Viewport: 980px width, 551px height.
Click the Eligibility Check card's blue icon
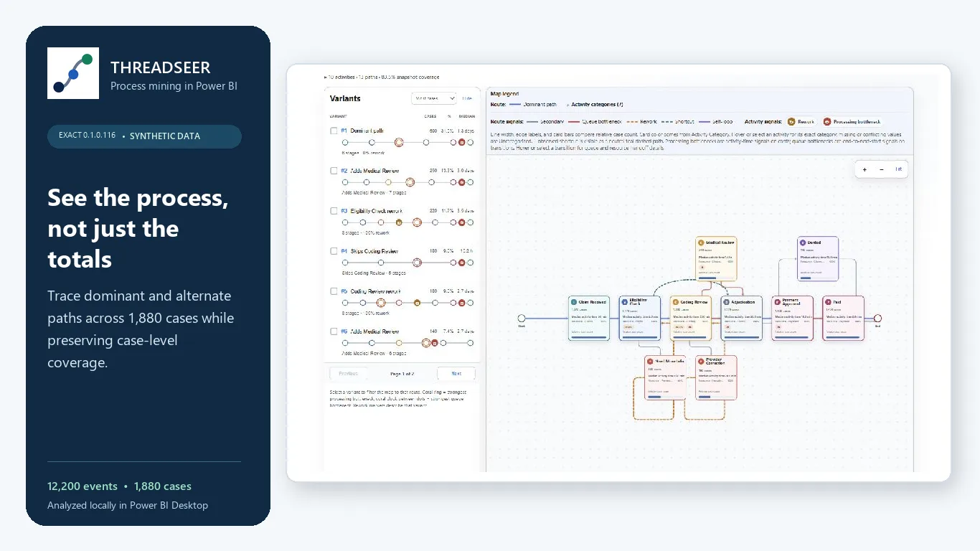coord(625,302)
